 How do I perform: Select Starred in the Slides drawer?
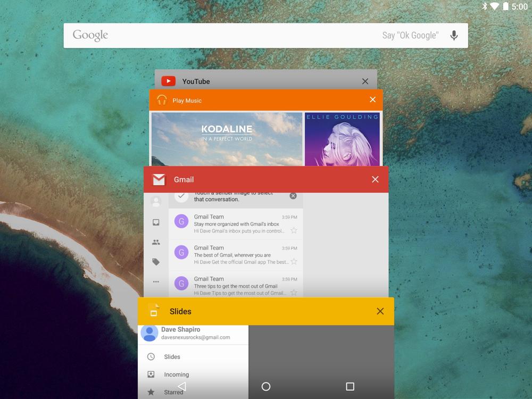(x=193, y=392)
